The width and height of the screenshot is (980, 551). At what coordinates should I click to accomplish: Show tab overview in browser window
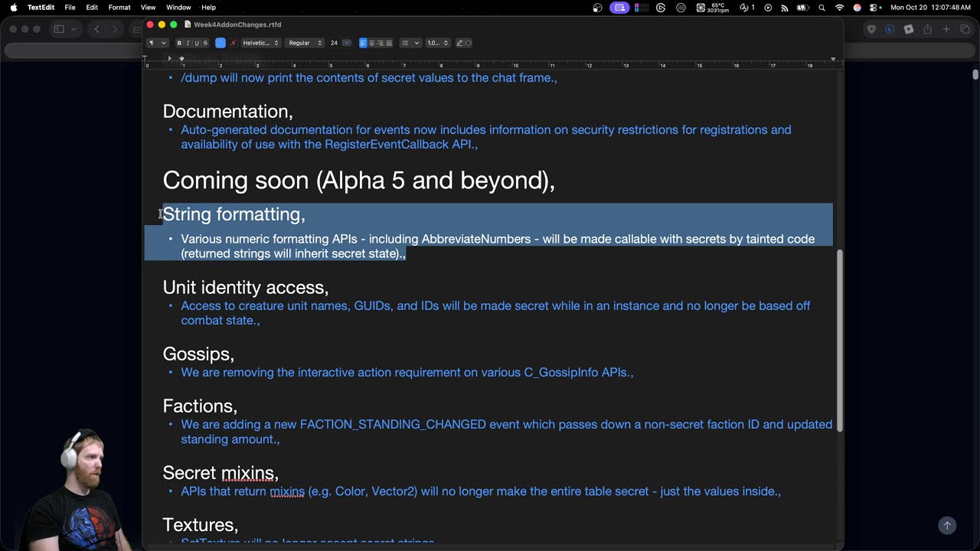pyautogui.click(x=965, y=29)
